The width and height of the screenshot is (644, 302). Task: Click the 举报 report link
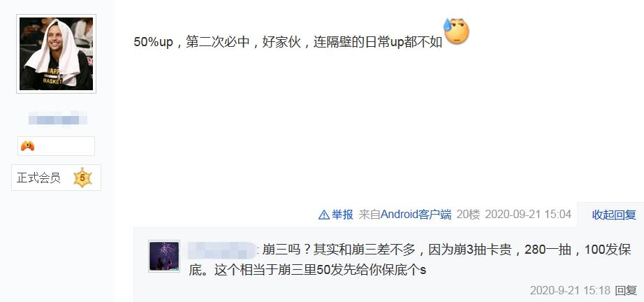pos(342,215)
